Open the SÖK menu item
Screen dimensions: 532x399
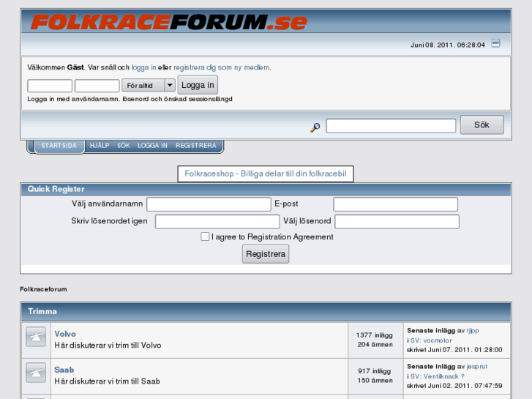click(x=124, y=146)
